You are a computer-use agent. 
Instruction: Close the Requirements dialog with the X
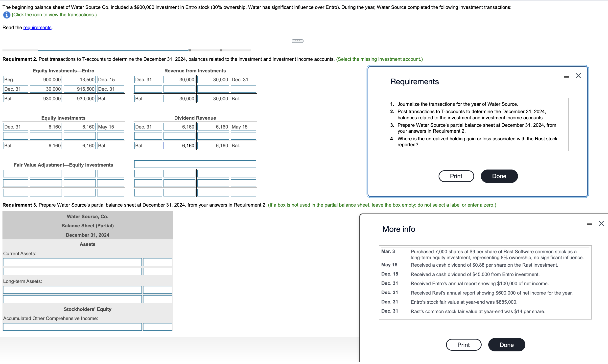click(578, 76)
